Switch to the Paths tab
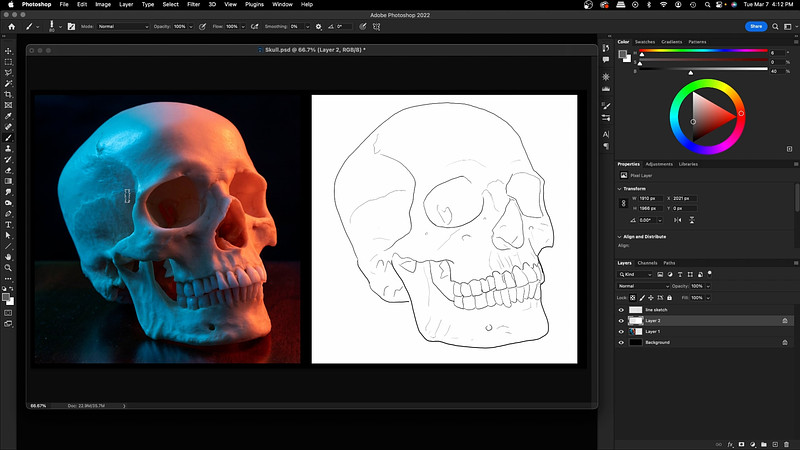Image resolution: width=800 pixels, height=450 pixels. tap(669, 263)
